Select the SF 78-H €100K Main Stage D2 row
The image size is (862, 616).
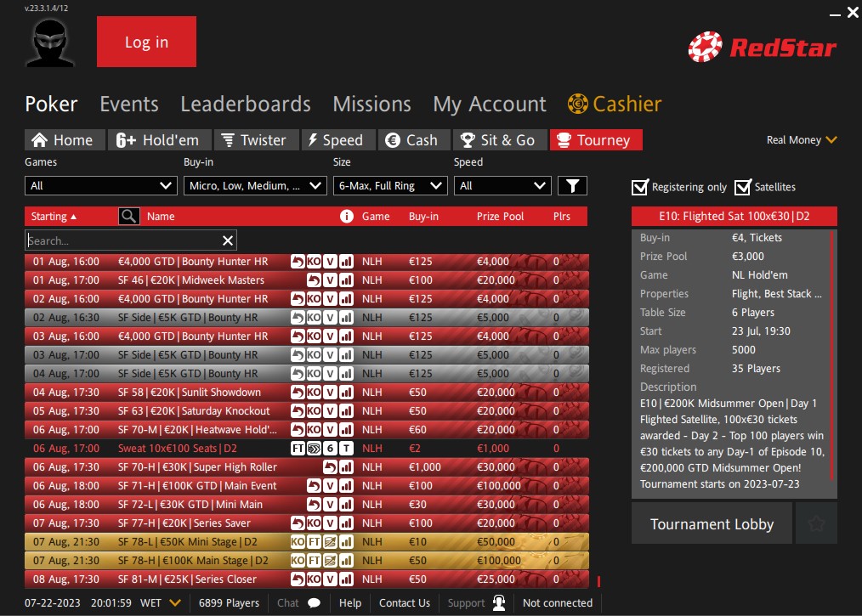point(307,561)
